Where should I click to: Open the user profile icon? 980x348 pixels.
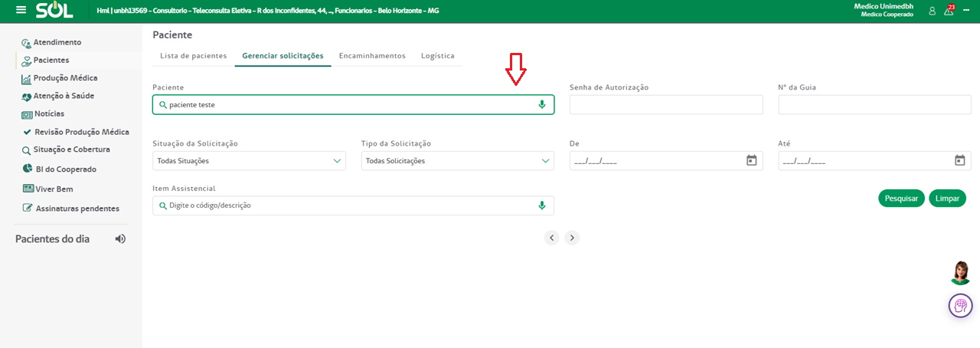(x=932, y=11)
